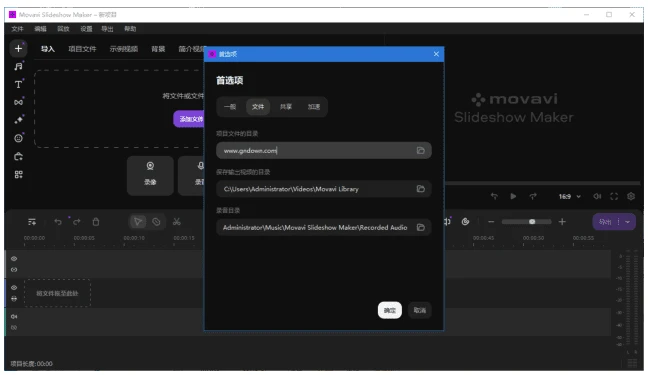Switch to 文件 tab in preferences
Image resolution: width=648 pixels, height=375 pixels.
coord(258,107)
